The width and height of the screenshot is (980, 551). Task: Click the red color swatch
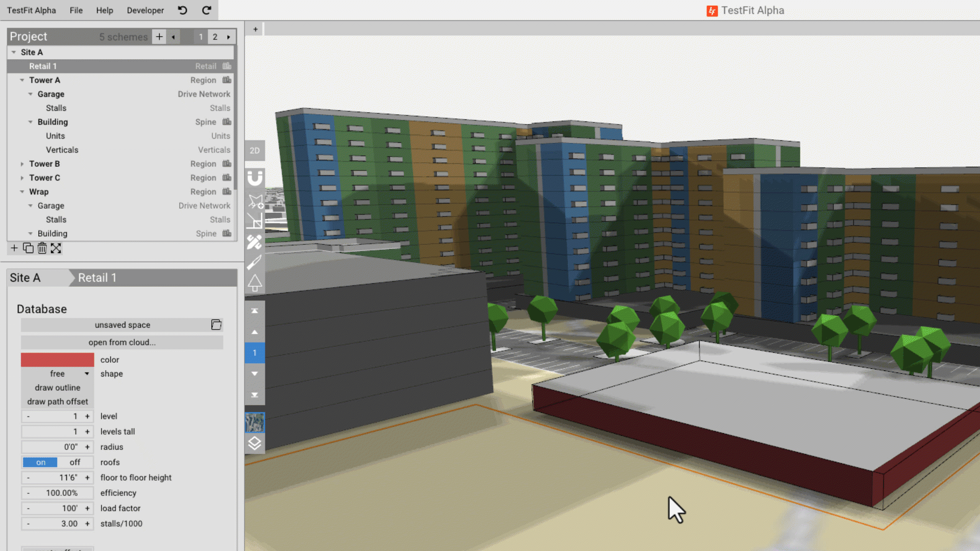click(57, 360)
